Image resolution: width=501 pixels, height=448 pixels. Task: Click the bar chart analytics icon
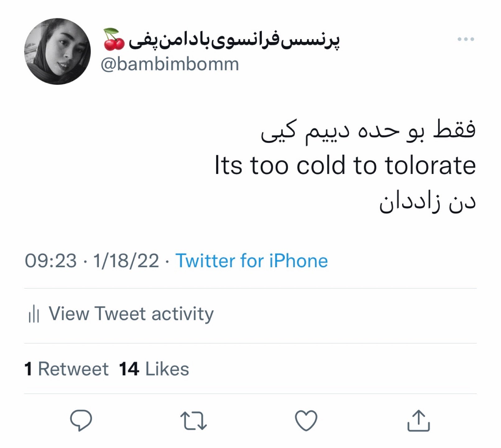pos(34,314)
